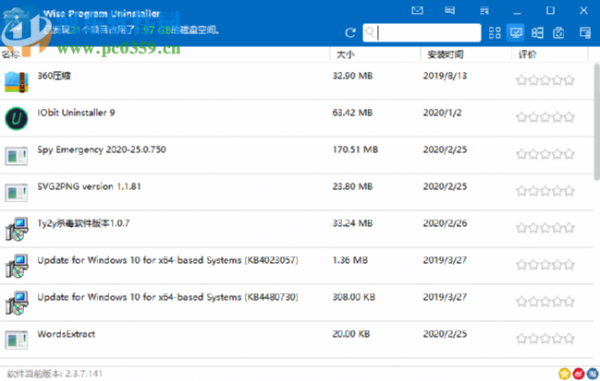Rate Spy Emergency using the stars
This screenshot has width=600, height=381.
pyautogui.click(x=545, y=154)
